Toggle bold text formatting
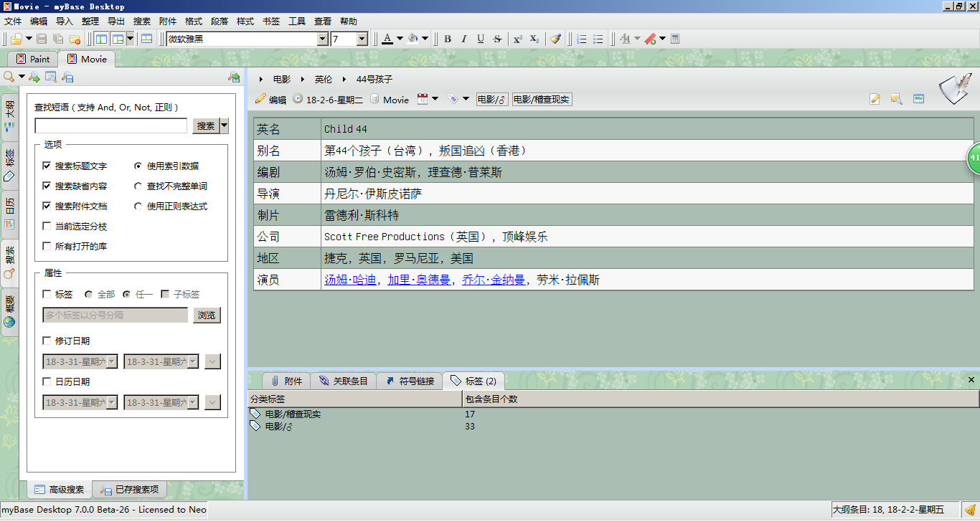The image size is (980, 522). [x=448, y=39]
